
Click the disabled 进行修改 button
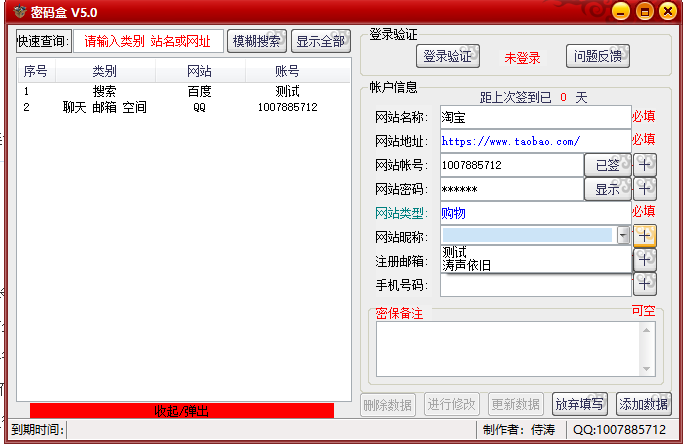tap(452, 404)
